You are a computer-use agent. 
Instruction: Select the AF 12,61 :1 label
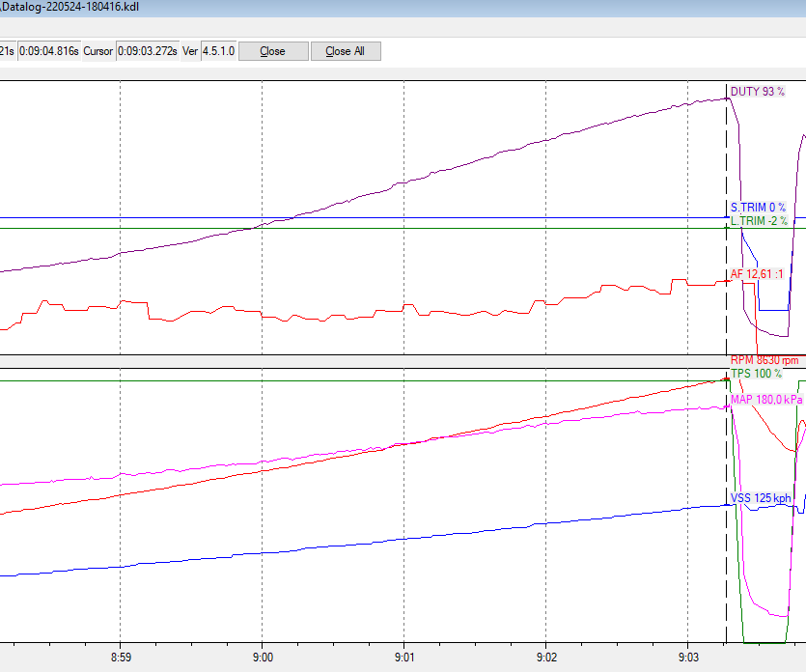(x=758, y=274)
